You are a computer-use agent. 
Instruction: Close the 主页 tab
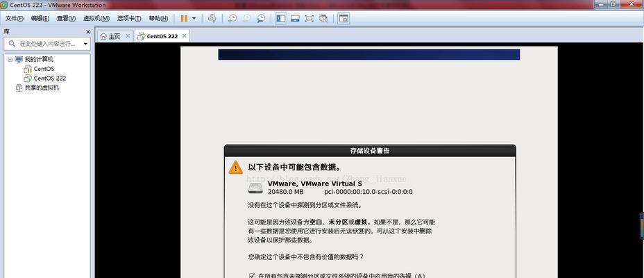click(x=128, y=35)
